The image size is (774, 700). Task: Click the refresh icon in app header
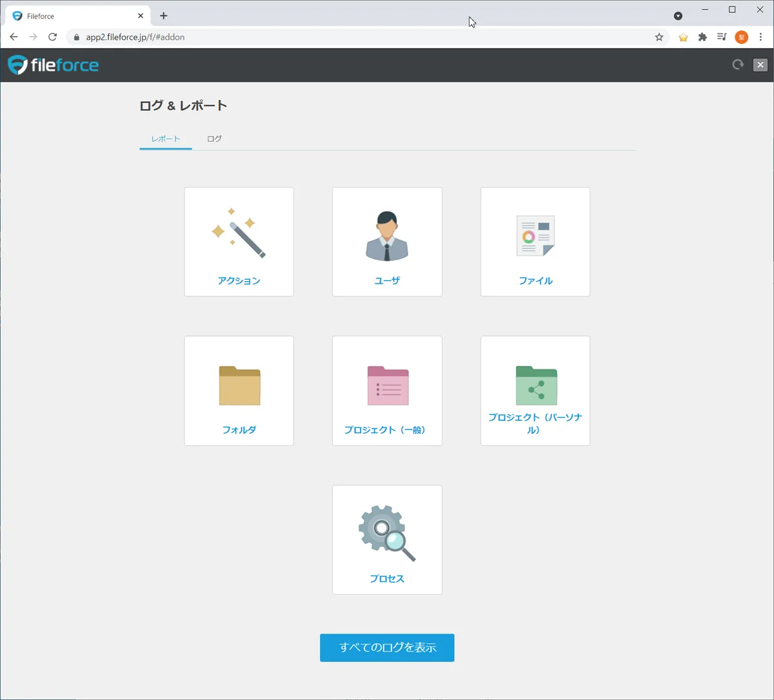coord(738,64)
